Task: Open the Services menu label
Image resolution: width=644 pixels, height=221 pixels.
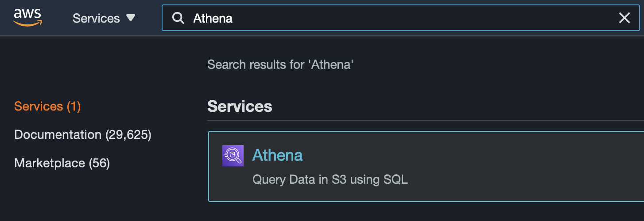Action: (96, 18)
